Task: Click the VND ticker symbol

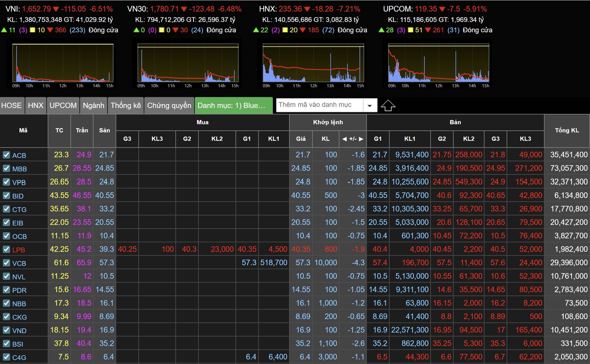Action: click(x=19, y=331)
